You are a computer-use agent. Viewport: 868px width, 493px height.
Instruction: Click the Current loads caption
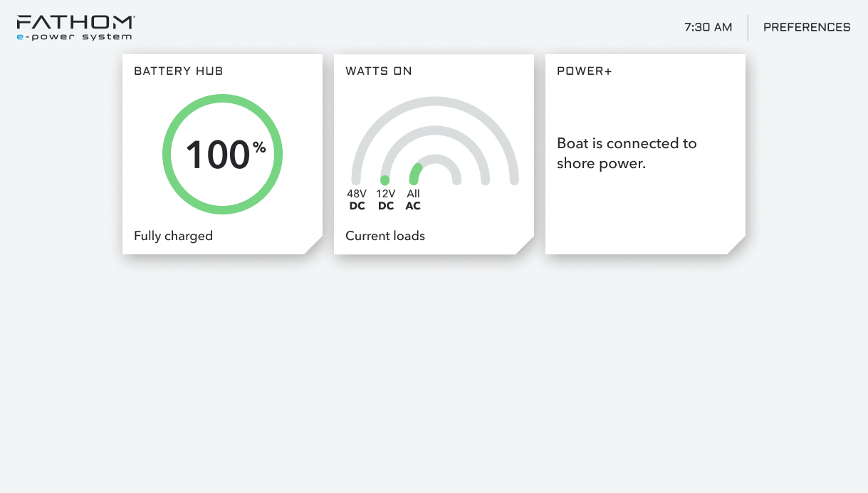click(385, 236)
